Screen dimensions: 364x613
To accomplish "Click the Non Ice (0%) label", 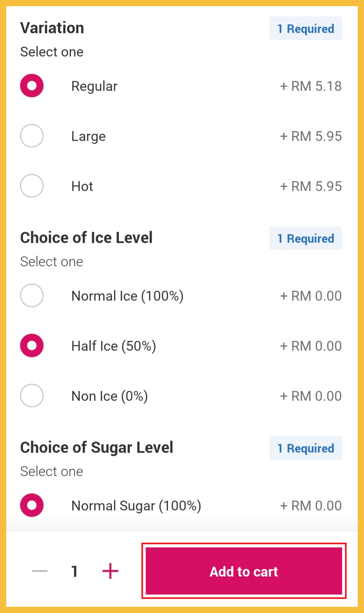I will point(110,396).
